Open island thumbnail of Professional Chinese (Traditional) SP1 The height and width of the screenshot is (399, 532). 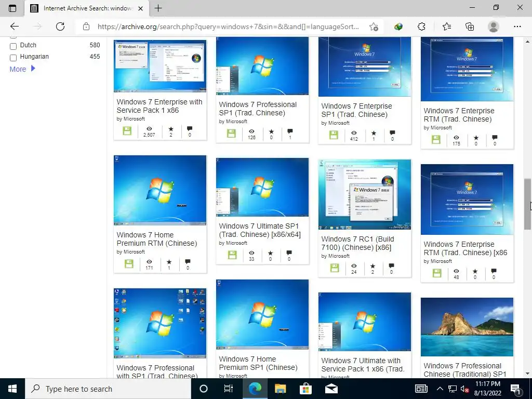[x=467, y=327]
